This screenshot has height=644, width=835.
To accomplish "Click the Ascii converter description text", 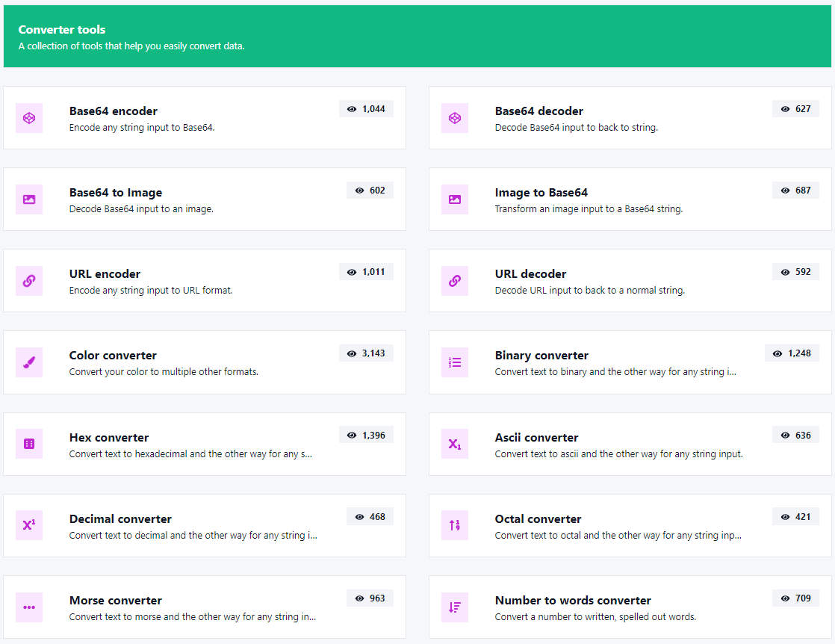I will pos(618,453).
